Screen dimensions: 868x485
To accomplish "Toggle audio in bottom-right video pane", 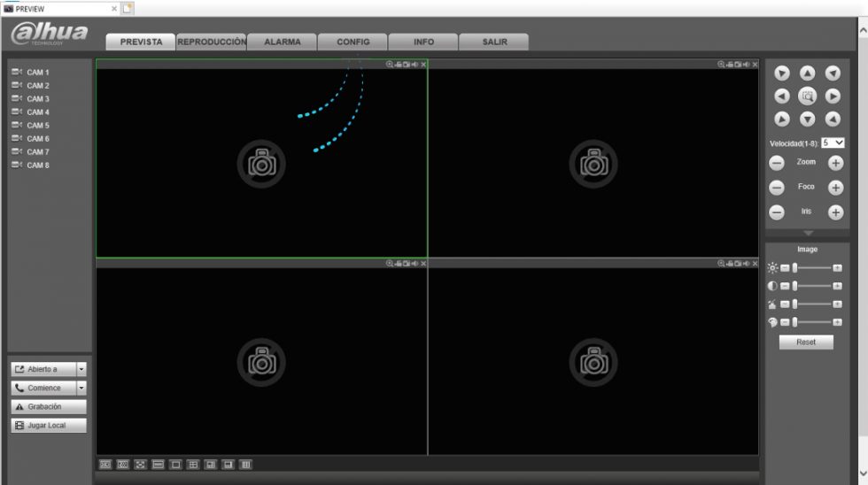I will coord(746,264).
